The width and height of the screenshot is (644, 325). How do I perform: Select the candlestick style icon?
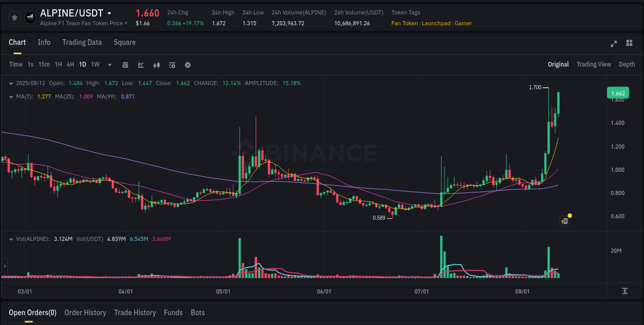pos(156,65)
